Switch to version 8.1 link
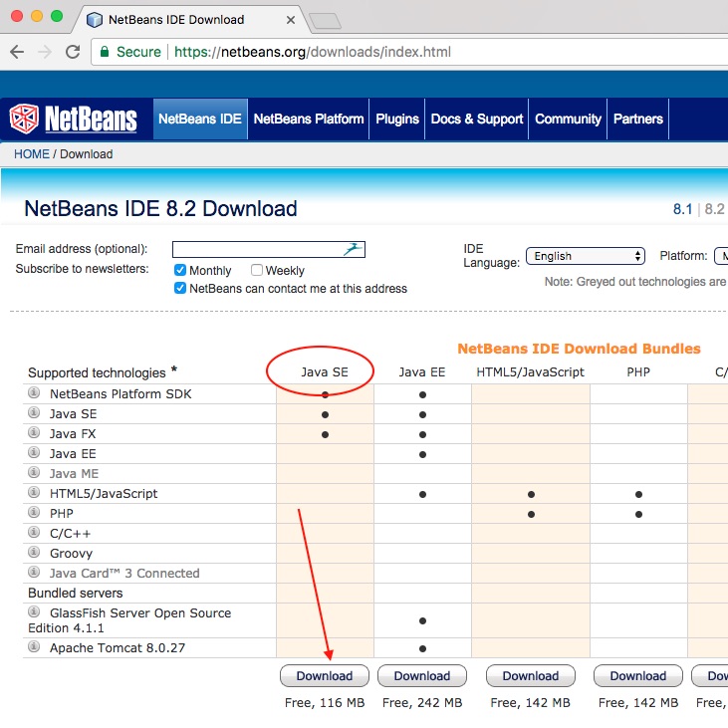 pyautogui.click(x=682, y=209)
